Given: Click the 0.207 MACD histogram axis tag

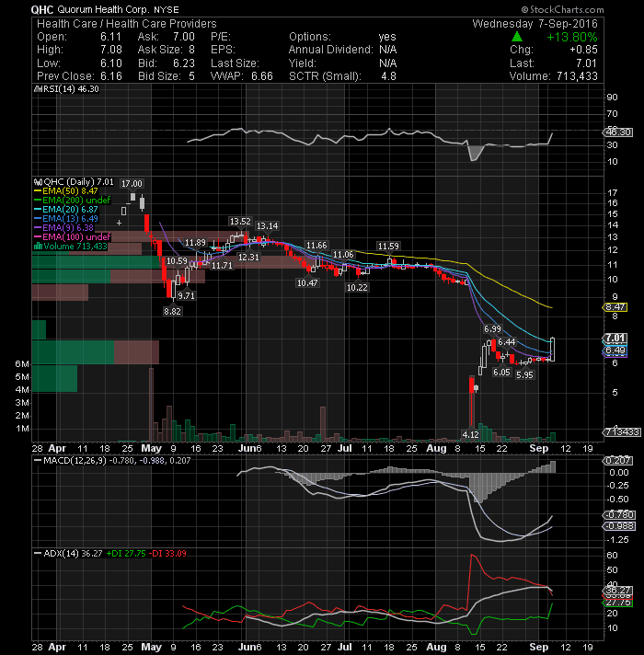Looking at the screenshot, I should pos(618,460).
